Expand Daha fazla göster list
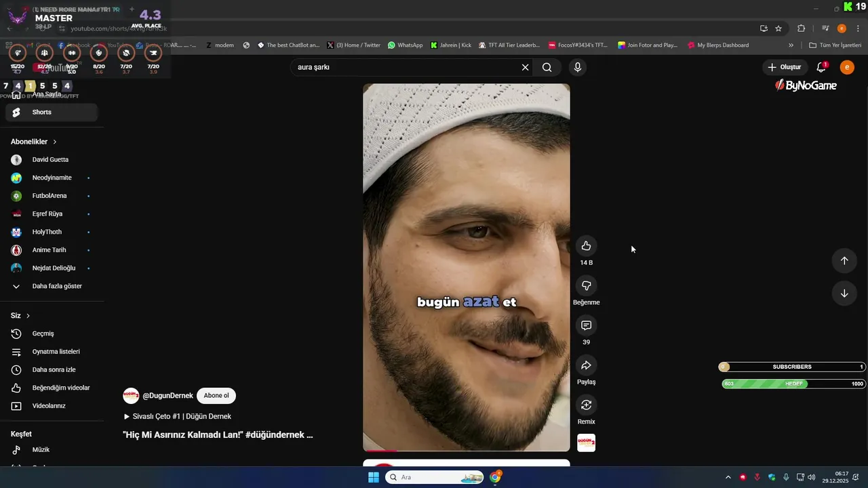This screenshot has width=868, height=488. click(x=52, y=286)
